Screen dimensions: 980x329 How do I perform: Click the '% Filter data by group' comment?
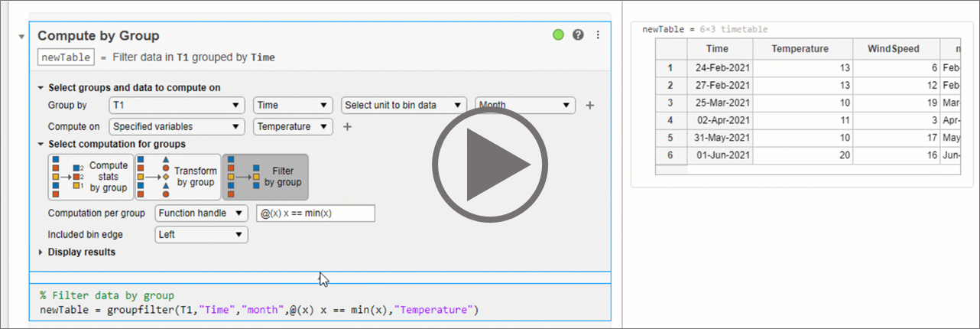coord(107,295)
